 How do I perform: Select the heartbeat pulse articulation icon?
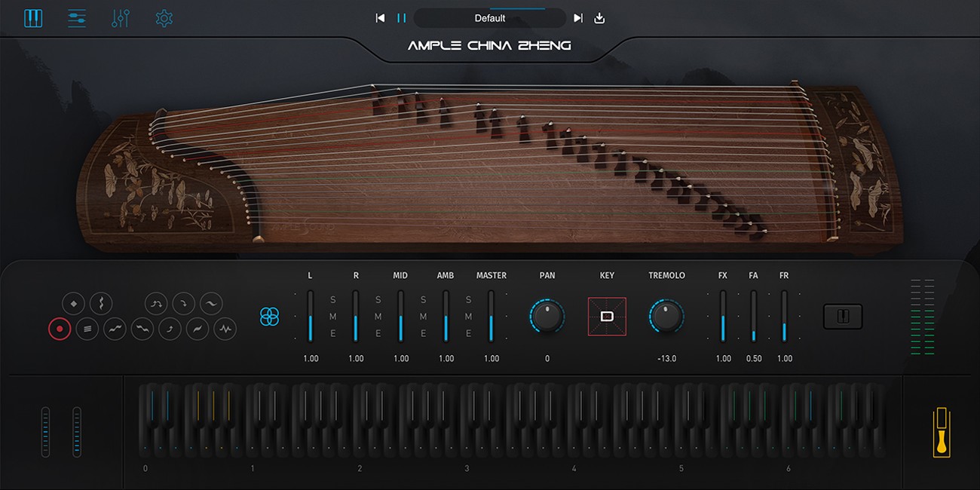[225, 329]
